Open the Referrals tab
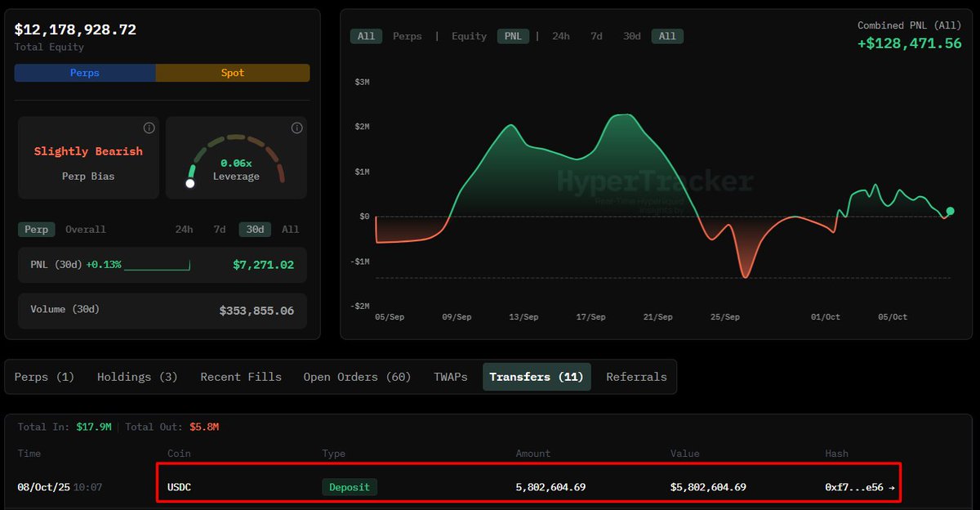This screenshot has height=510, width=980. [x=636, y=377]
